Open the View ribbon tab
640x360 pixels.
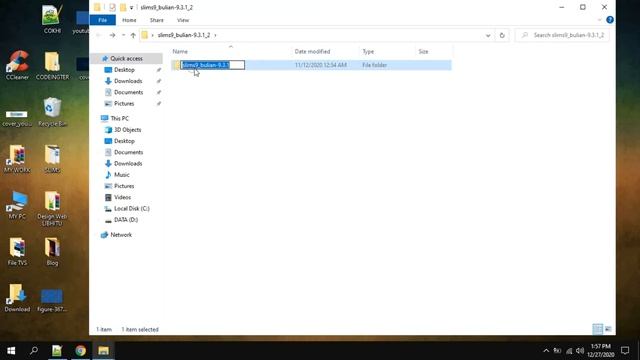(x=183, y=20)
